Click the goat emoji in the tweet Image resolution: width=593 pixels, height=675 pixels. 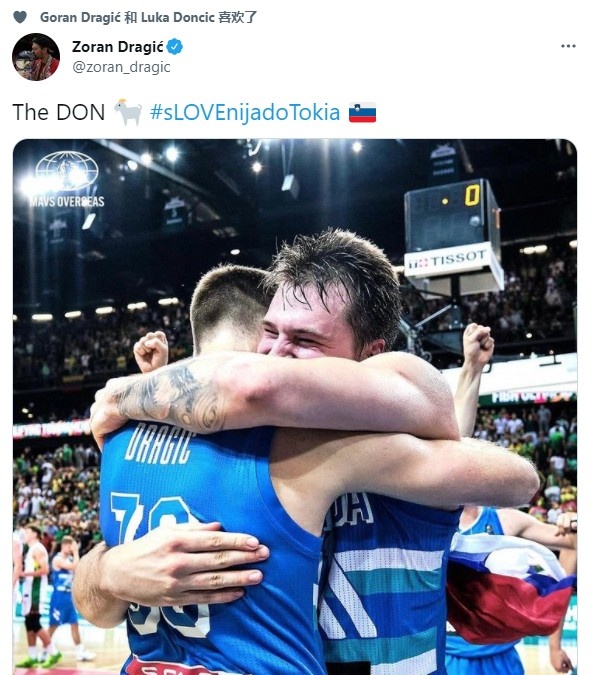coord(128,112)
